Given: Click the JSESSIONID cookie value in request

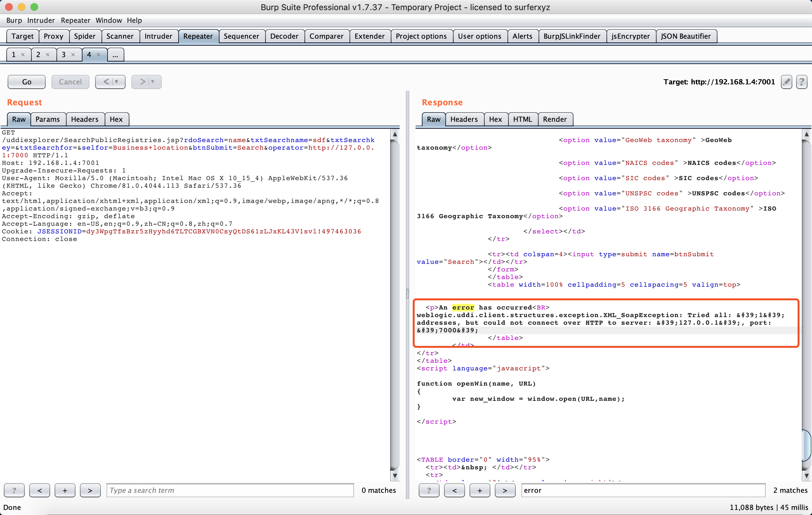Looking at the screenshot, I should [x=224, y=231].
